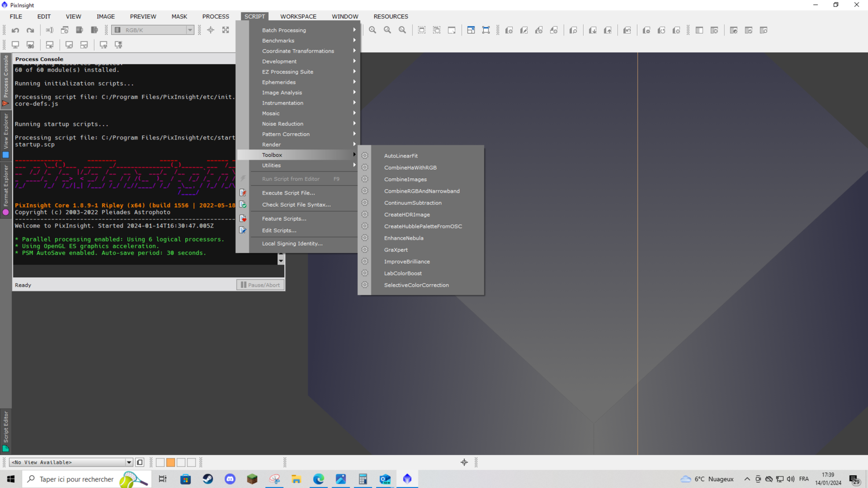Viewport: 868px width, 488px height.
Task: Click Feature Scripts... in the Script menu
Action: coord(284,219)
